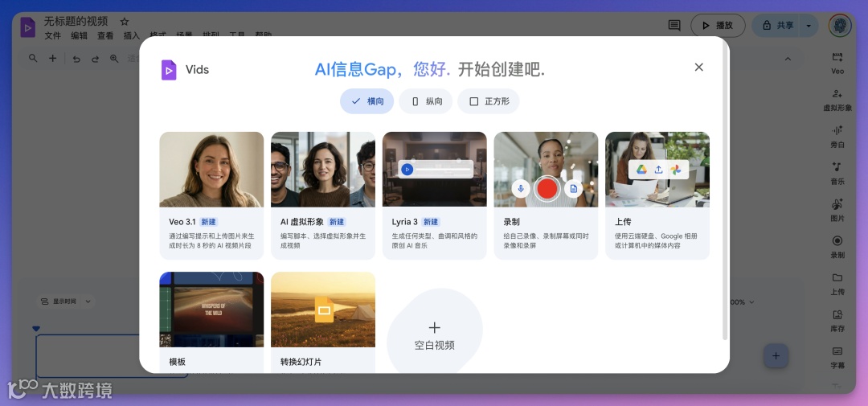The width and height of the screenshot is (868, 406).
Task: Click the red record button on 录制 card
Action: 547,188
